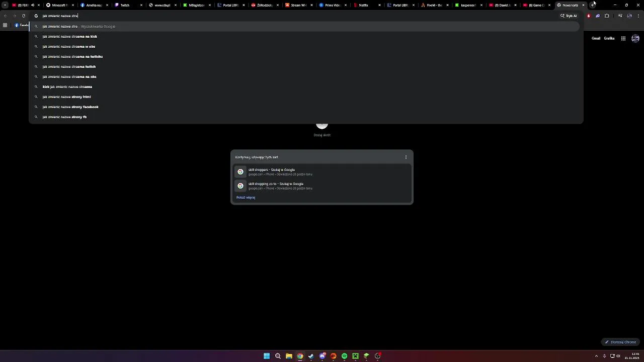Switch to the www.cda.pl tab
Viewport: 644px width, 362px height.
[162, 5]
